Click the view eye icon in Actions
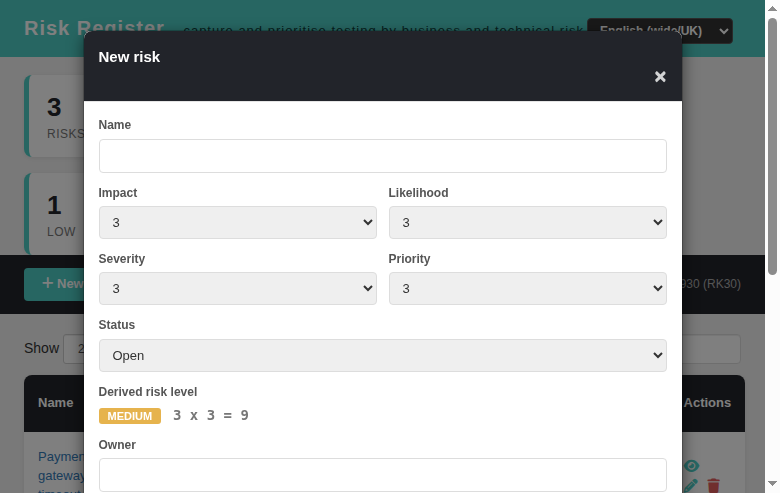Image resolution: width=780 pixels, height=493 pixels. pyautogui.click(x=691, y=466)
